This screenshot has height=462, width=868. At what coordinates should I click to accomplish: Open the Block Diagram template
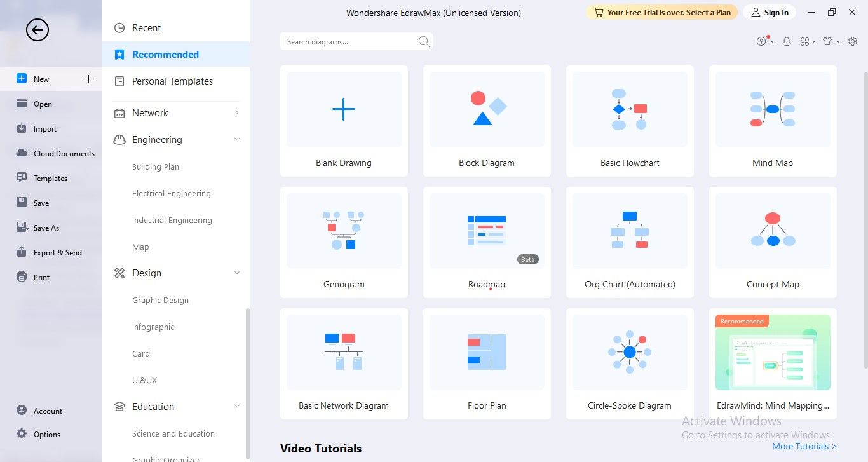click(x=487, y=121)
